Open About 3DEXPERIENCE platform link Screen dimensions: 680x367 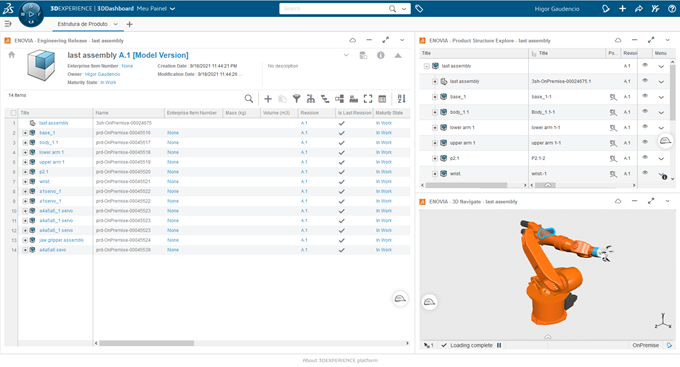(340, 360)
